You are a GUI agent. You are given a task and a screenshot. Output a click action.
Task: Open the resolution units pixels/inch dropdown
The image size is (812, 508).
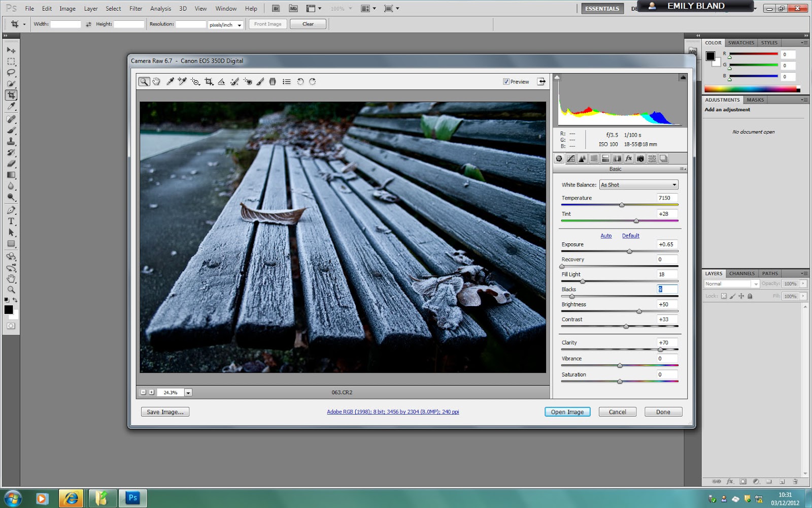225,24
